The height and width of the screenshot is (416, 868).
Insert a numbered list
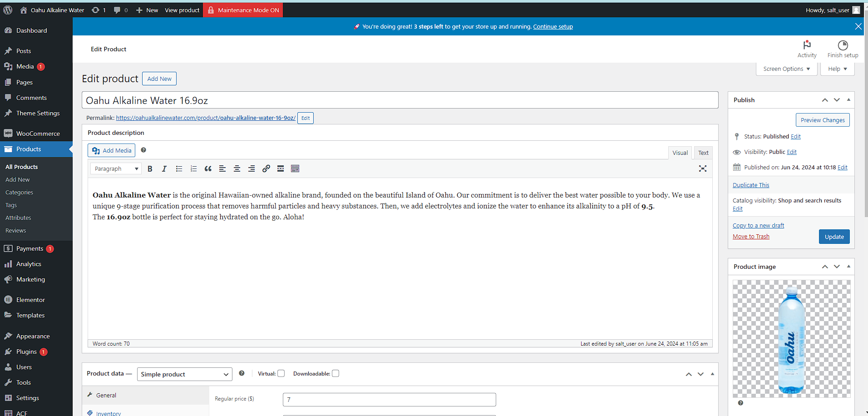coord(193,168)
